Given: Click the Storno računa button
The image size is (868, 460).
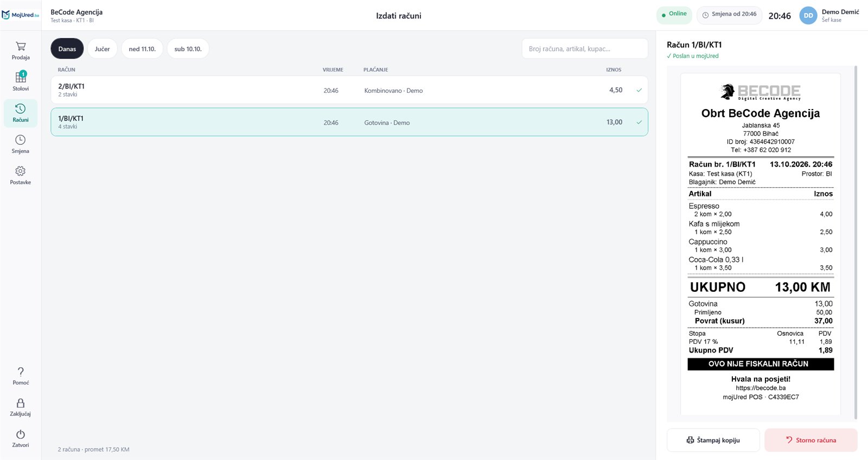Looking at the screenshot, I should 811,440.
